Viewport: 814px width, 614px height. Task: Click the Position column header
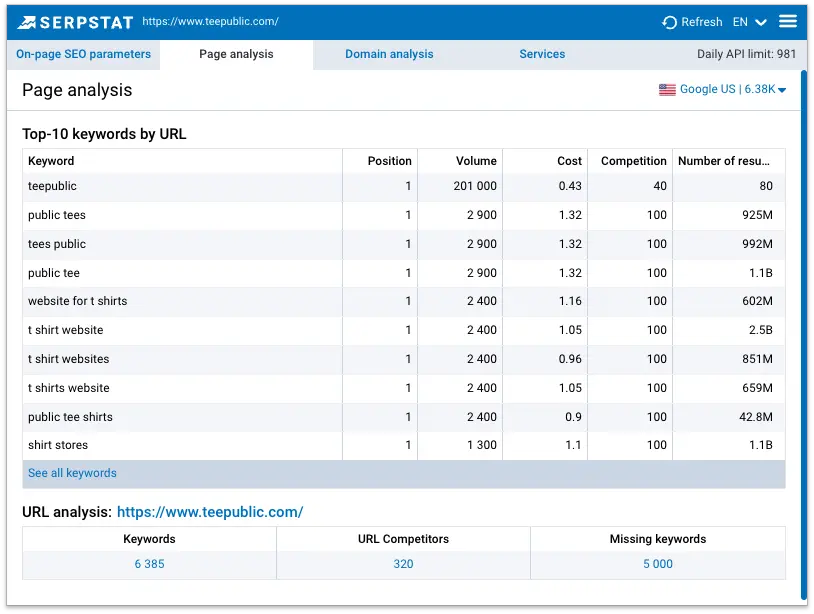389,160
